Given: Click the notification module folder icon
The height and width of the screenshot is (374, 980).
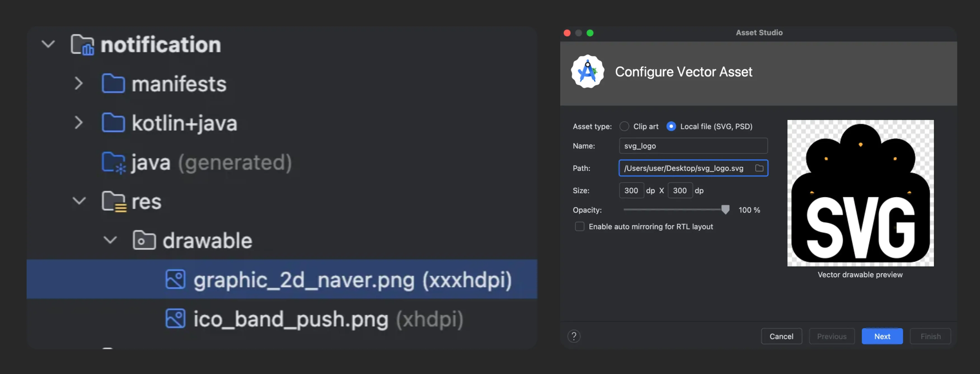Looking at the screenshot, I should (82, 45).
